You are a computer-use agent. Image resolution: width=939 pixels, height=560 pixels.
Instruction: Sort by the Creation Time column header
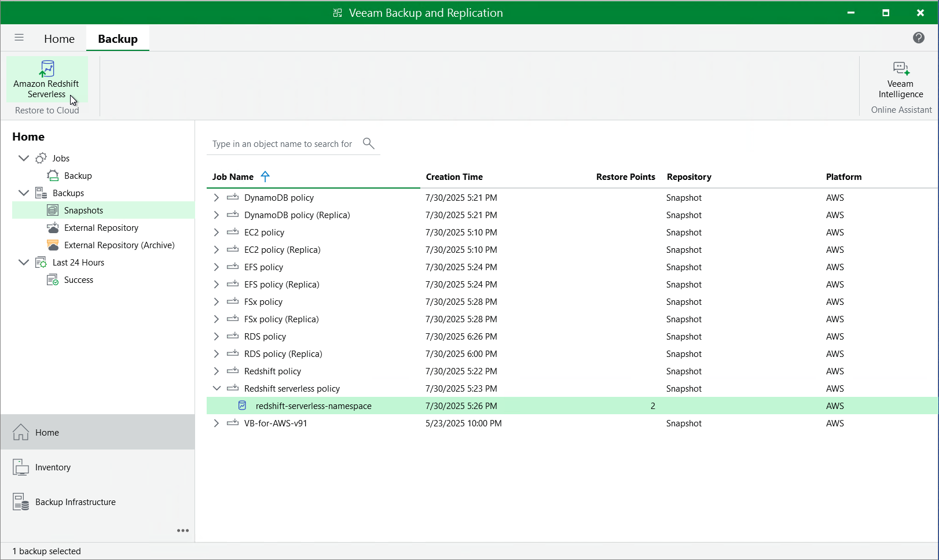tap(454, 177)
